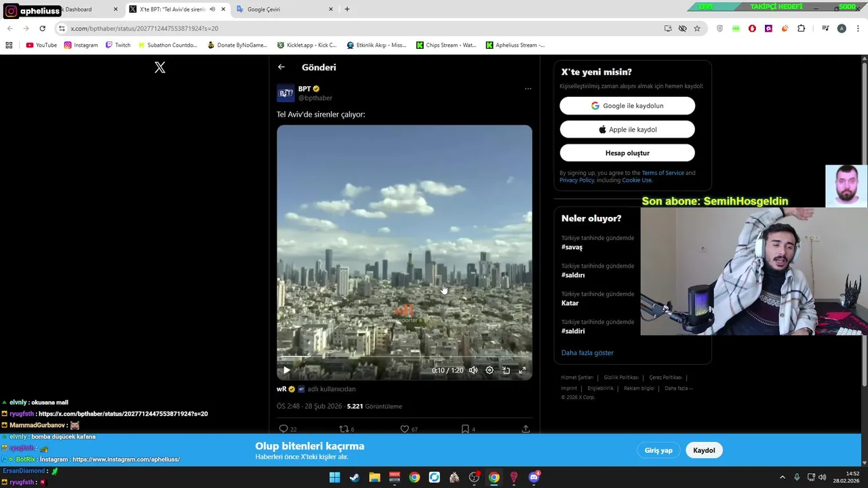Image resolution: width=868 pixels, height=488 pixels.
Task: Mute the X tab via speaker icon
Action: pos(212,9)
